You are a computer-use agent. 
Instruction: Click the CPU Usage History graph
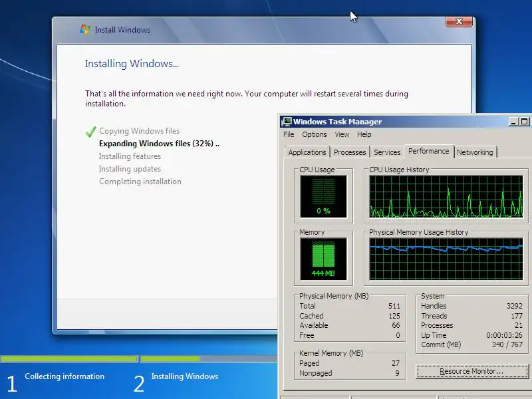coord(446,196)
